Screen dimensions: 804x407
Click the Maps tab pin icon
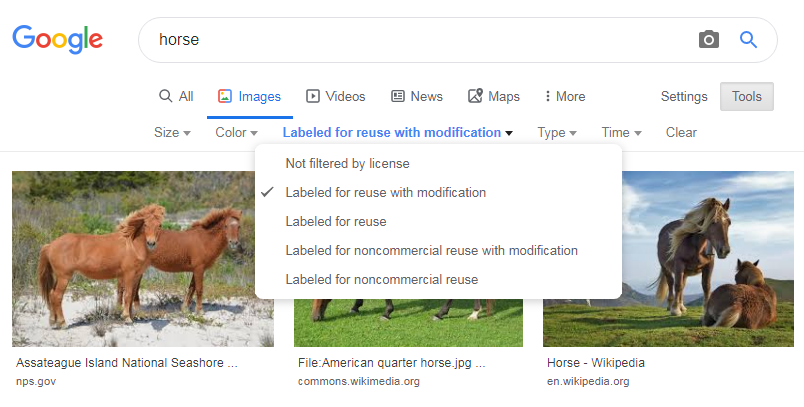[475, 97]
